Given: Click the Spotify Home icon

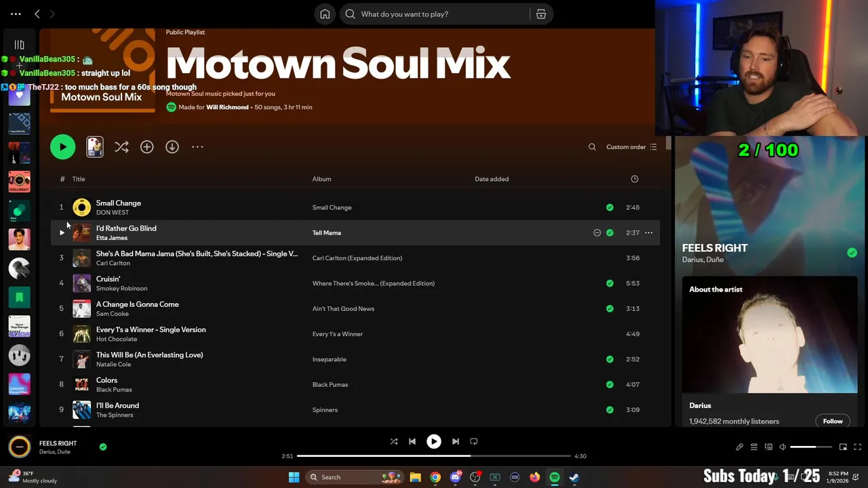Looking at the screenshot, I should click(325, 14).
